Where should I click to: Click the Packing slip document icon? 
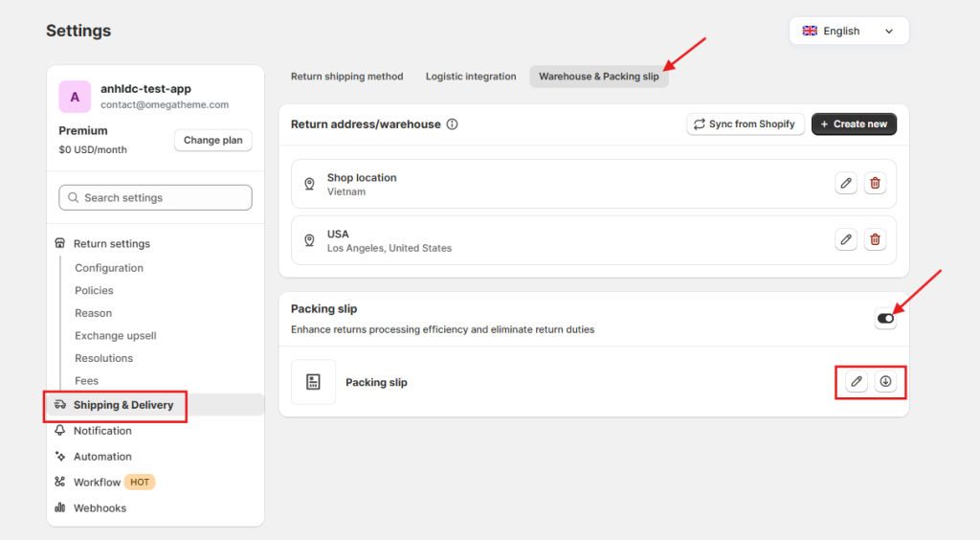pyautogui.click(x=313, y=382)
